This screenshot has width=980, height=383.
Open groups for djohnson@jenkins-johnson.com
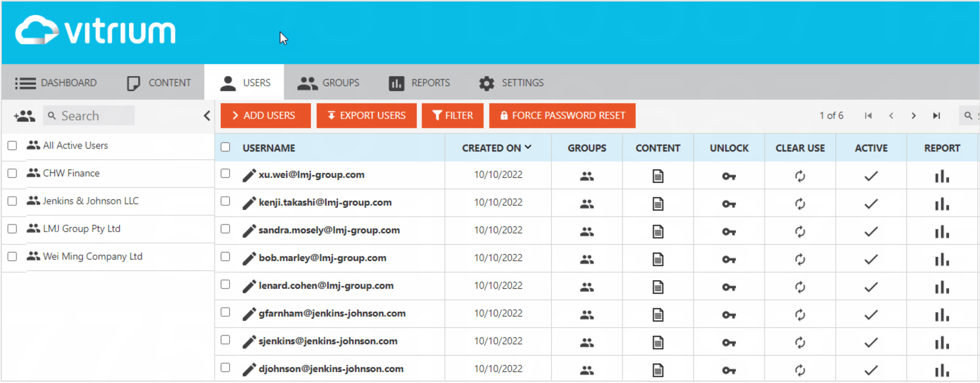click(587, 370)
